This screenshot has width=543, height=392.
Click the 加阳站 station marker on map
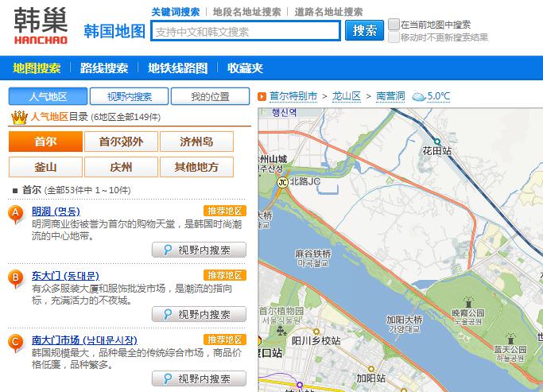pos(371,369)
